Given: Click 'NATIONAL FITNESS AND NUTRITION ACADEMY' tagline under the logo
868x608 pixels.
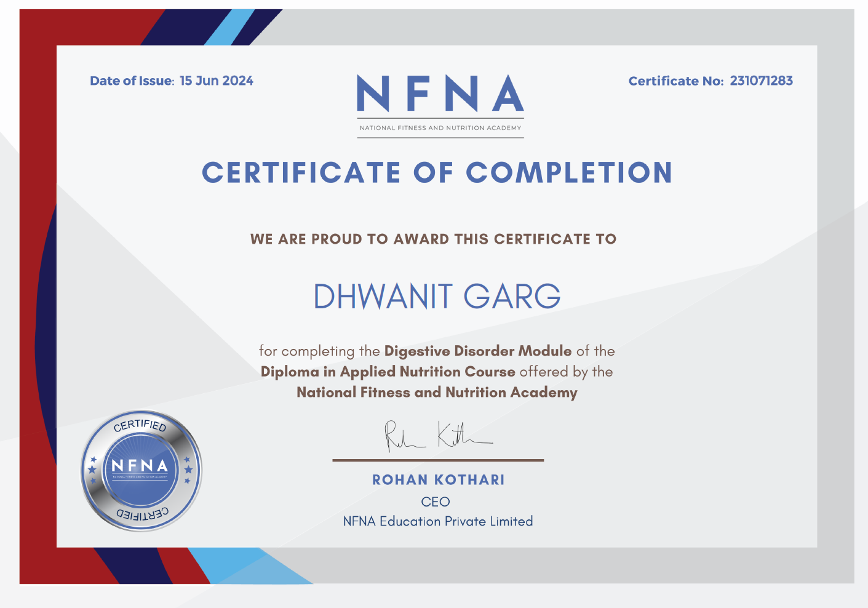Looking at the screenshot, I should pyautogui.click(x=440, y=128).
